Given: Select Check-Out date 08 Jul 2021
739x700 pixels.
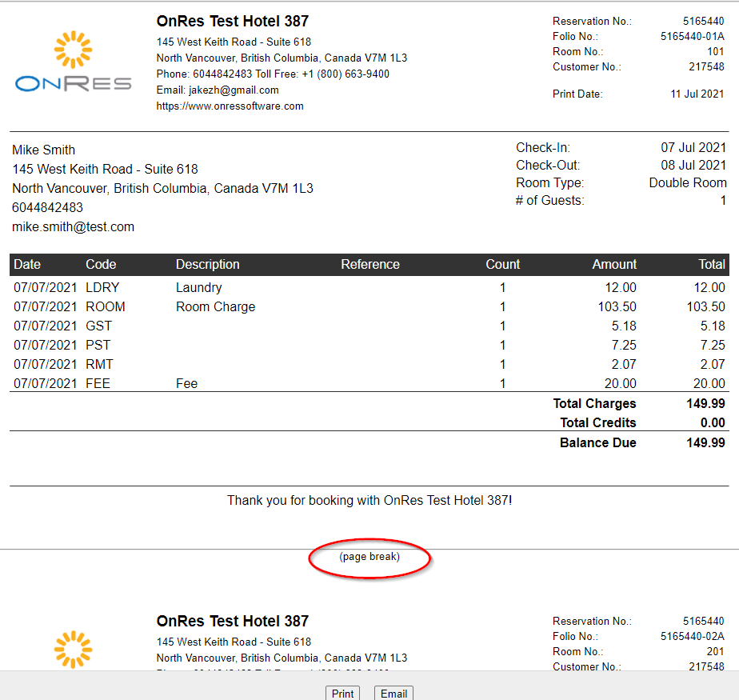Looking at the screenshot, I should (x=693, y=165).
